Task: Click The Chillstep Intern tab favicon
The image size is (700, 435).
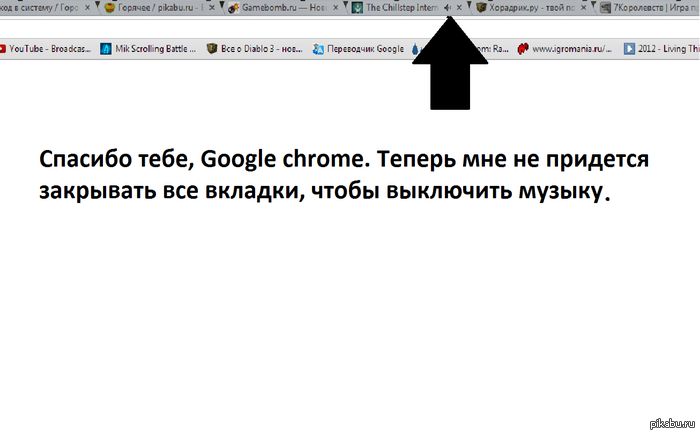Action: coord(357,7)
